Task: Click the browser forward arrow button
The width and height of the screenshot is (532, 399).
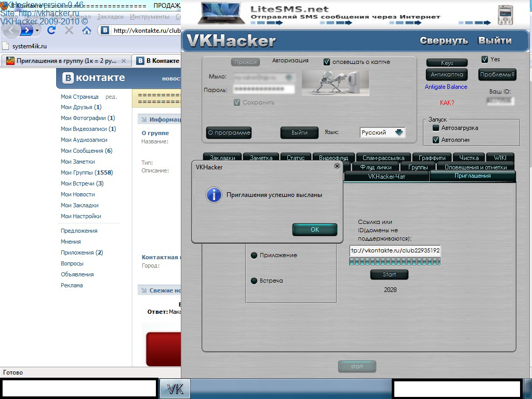Action: click(27, 31)
